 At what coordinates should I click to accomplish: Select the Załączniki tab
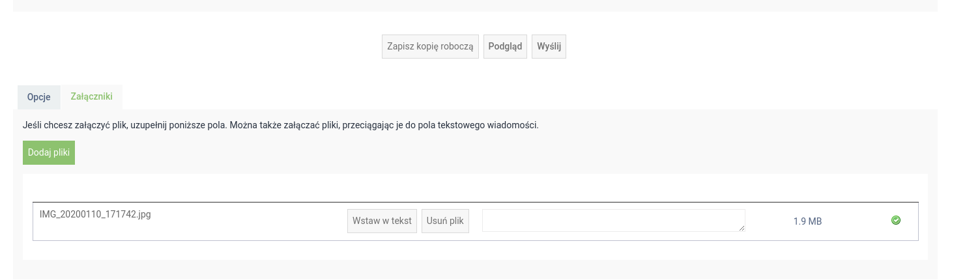[x=91, y=97]
